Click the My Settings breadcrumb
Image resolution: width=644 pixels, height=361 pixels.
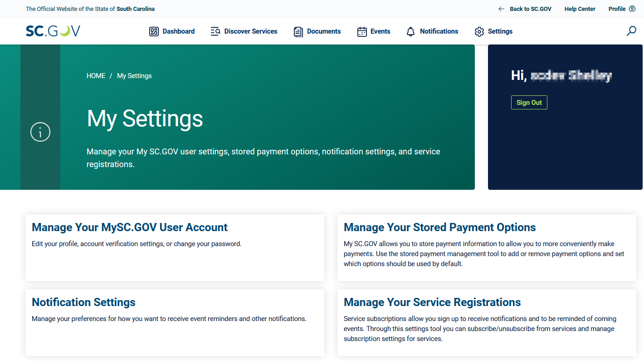pos(134,76)
